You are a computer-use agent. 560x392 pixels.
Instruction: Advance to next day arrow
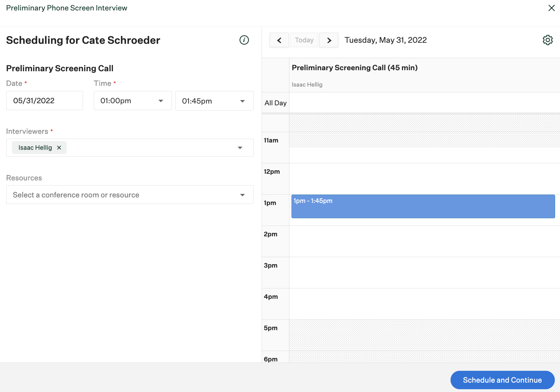329,40
